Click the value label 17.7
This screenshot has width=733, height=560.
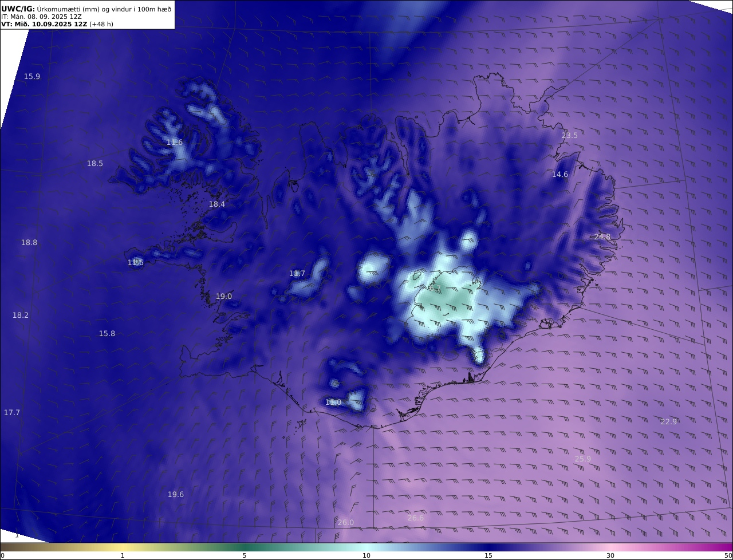(x=12, y=412)
